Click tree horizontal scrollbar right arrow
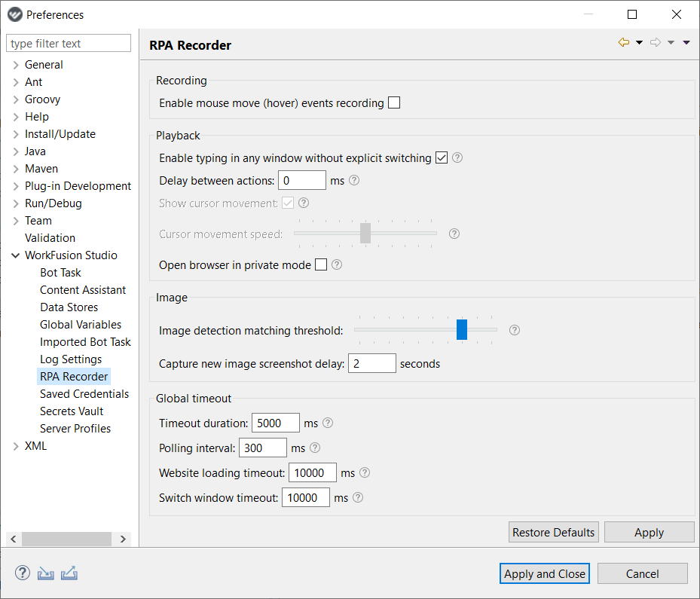700x599 pixels. (123, 539)
